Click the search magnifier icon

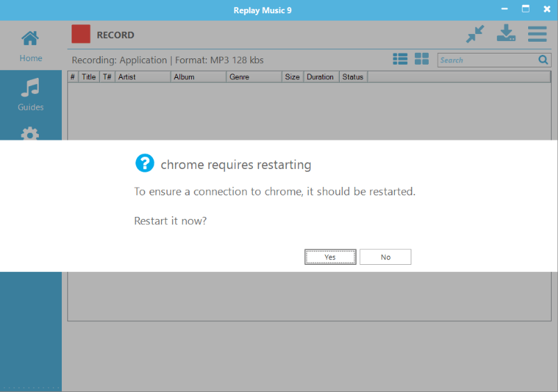pyautogui.click(x=543, y=60)
